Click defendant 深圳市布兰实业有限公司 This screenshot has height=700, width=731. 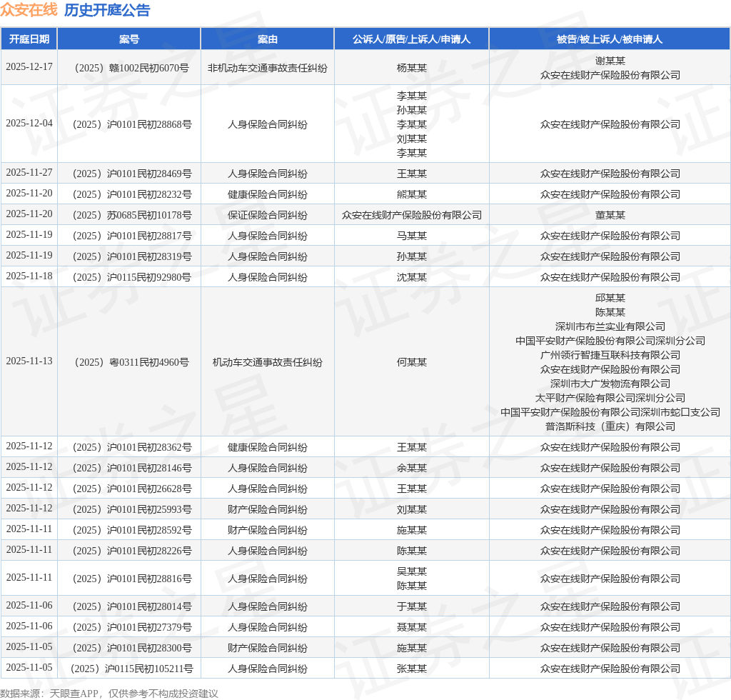coord(610,326)
